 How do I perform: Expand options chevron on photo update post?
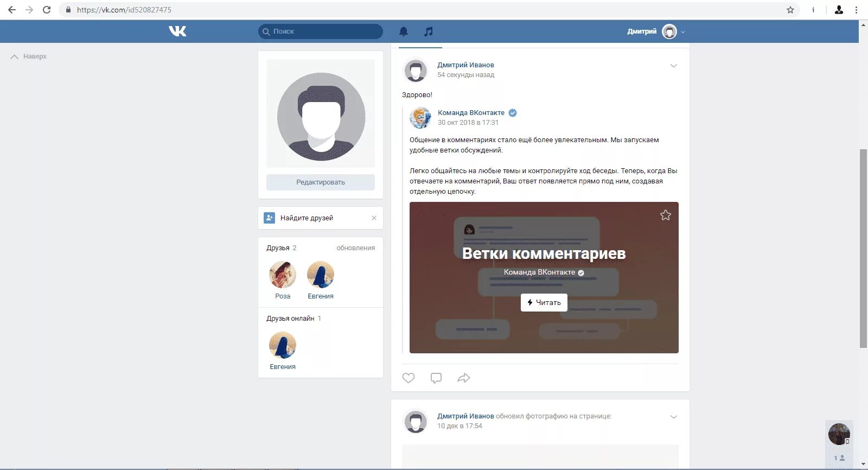(673, 417)
